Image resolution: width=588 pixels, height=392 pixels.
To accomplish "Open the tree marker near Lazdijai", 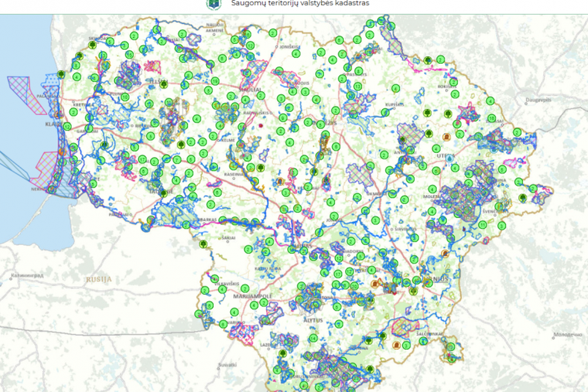I will [283, 353].
